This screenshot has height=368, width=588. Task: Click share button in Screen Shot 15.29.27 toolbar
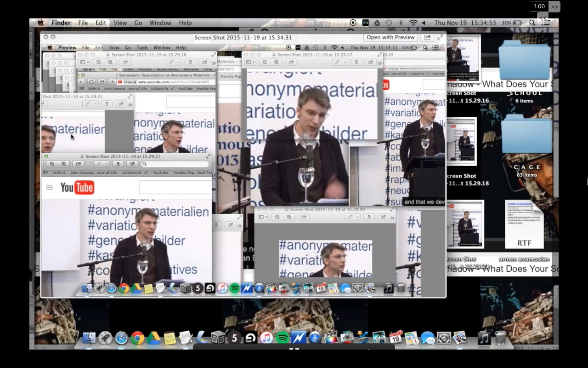[x=290, y=62]
